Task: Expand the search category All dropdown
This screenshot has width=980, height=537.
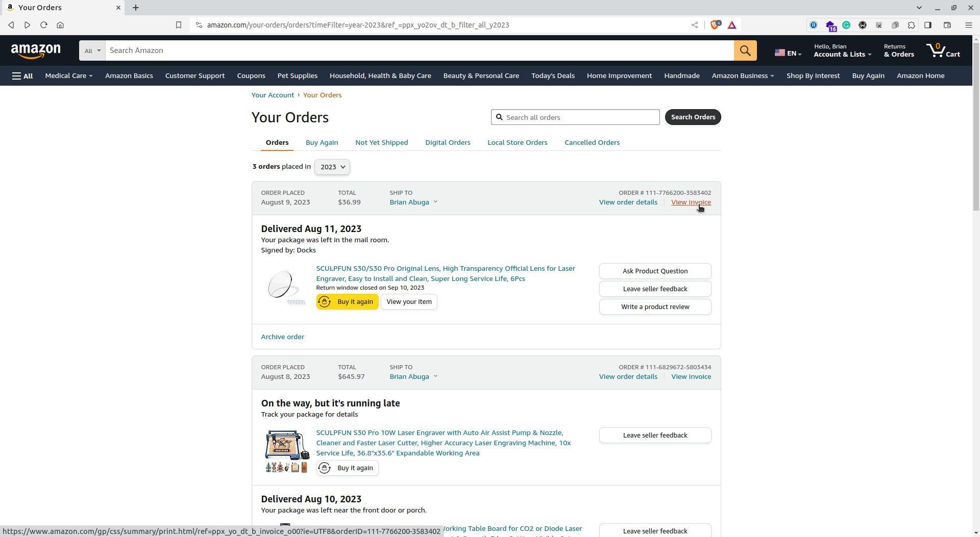Action: tap(92, 50)
